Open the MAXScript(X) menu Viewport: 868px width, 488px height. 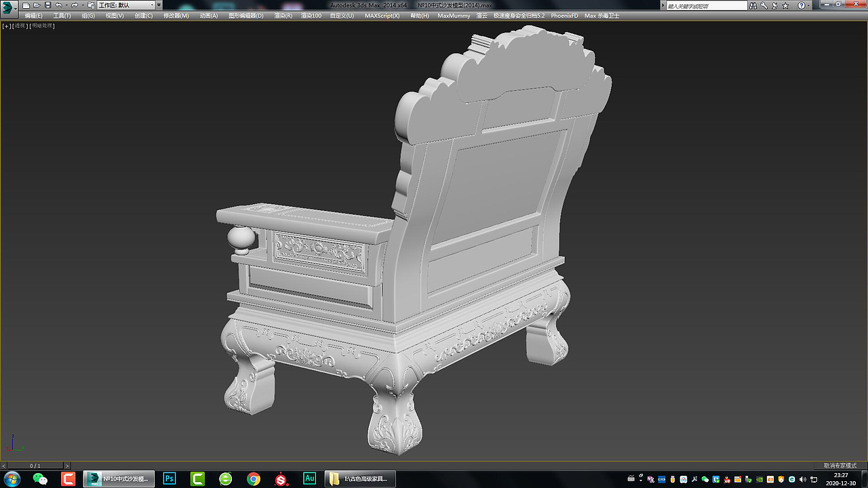[382, 16]
